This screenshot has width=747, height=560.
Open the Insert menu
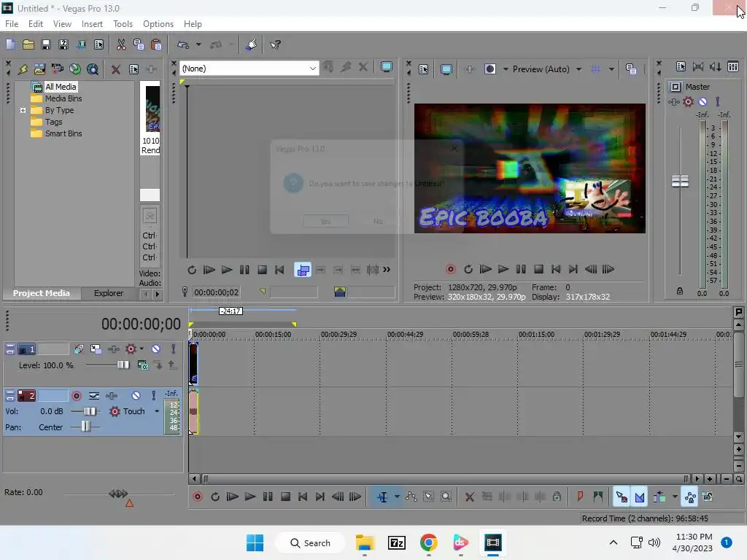[x=92, y=24]
